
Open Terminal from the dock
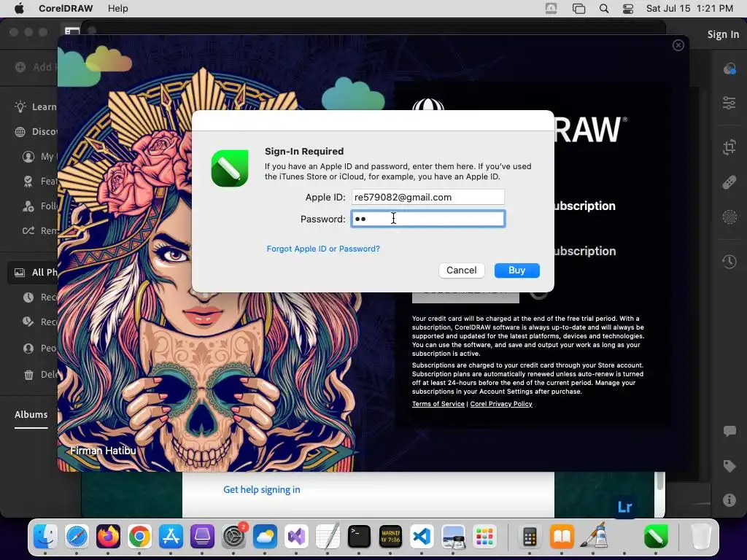click(x=359, y=537)
